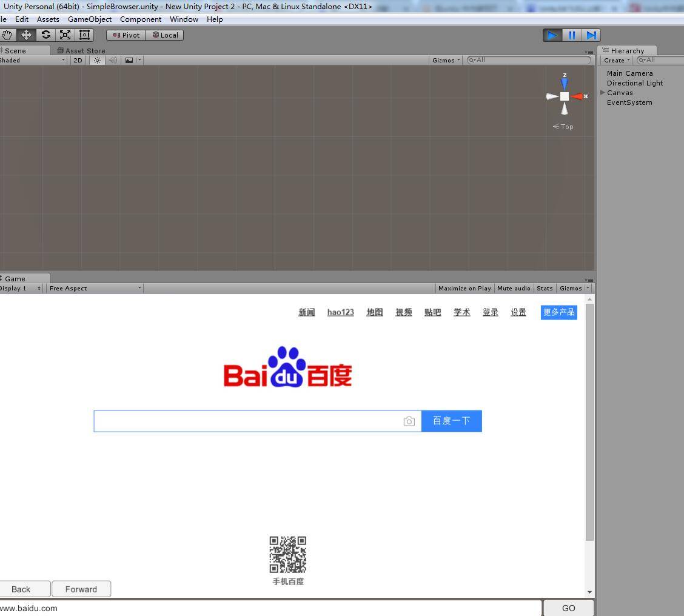This screenshot has width=684, height=616.
Task: Pause the game with the Pause button
Action: click(x=572, y=35)
